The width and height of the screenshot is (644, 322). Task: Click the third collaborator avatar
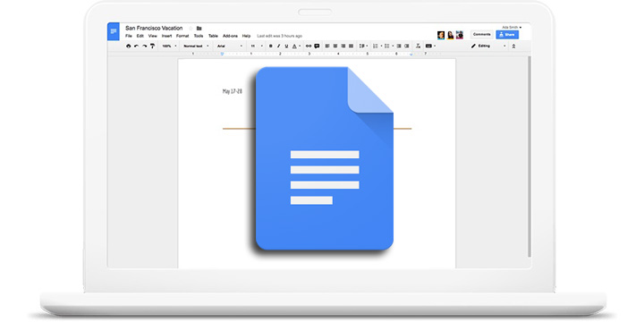coord(460,35)
